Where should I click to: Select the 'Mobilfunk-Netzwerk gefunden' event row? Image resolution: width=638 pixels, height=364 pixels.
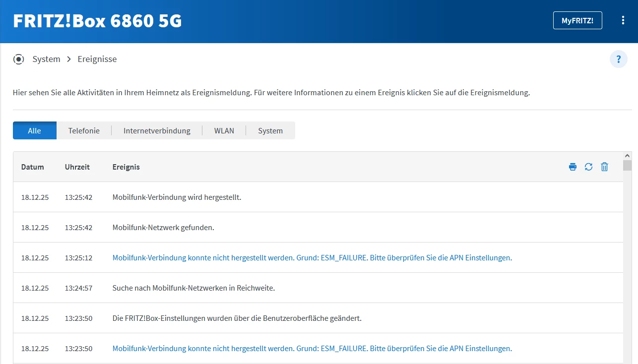pyautogui.click(x=163, y=228)
